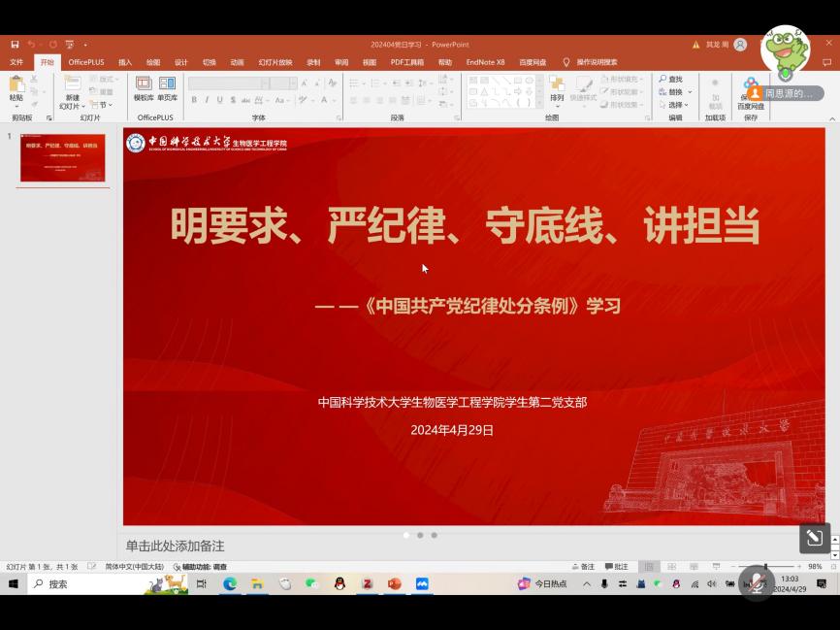Open WeChat from the taskbar
The image size is (840, 630).
[x=311, y=583]
